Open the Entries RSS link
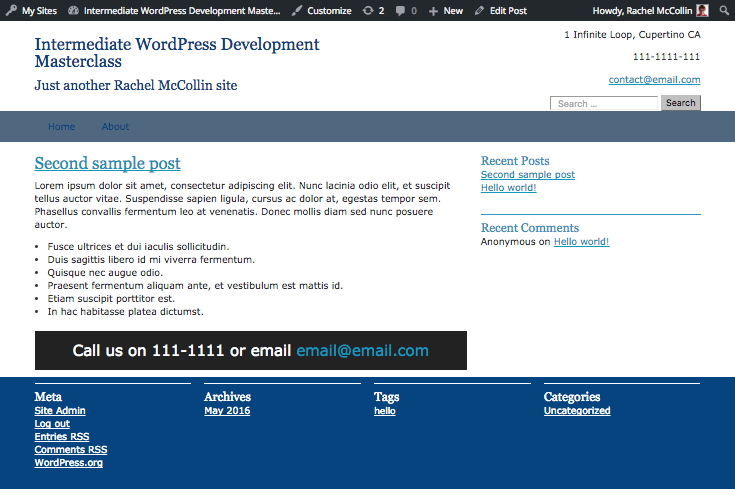735x498 pixels. 62,437
